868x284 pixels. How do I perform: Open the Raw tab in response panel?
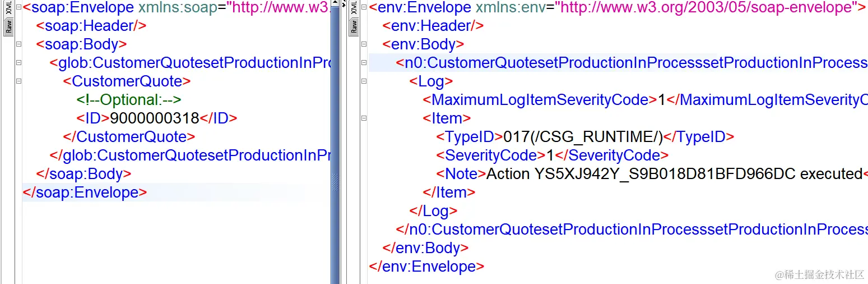pos(354,26)
